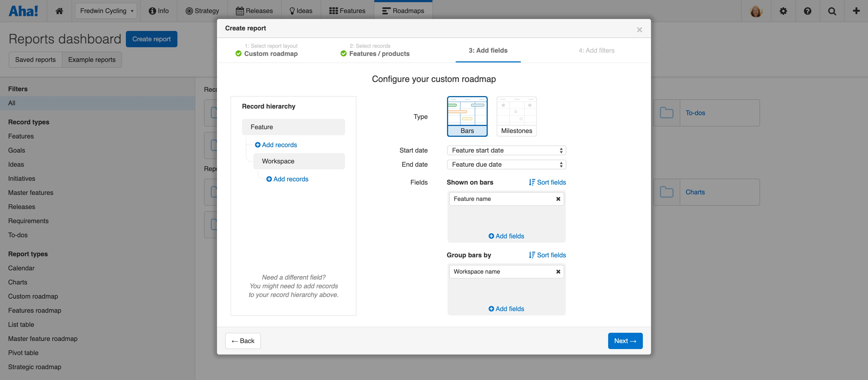
Task: Click Add fields under Shown on bars
Action: click(506, 236)
